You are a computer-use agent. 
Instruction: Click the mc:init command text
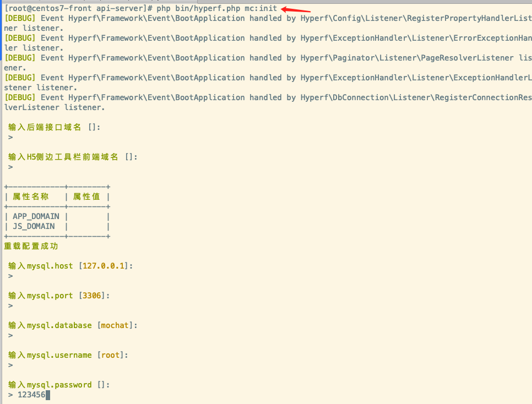point(260,8)
